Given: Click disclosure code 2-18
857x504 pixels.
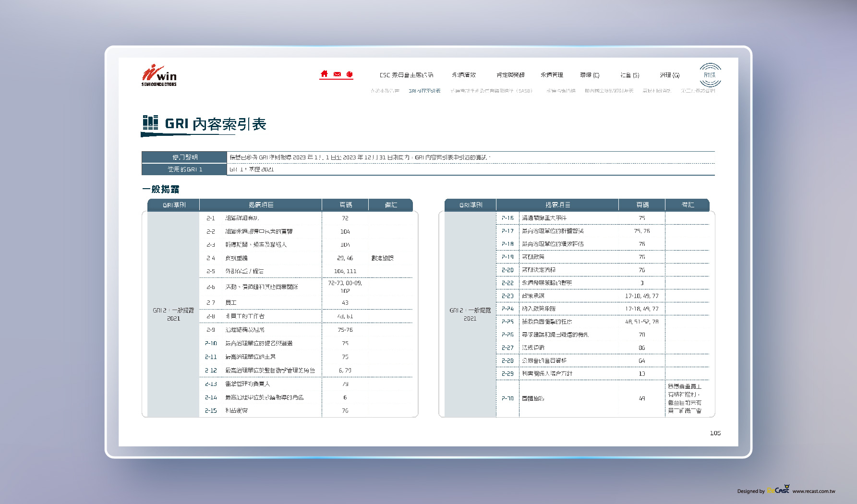Looking at the screenshot, I should tap(507, 244).
